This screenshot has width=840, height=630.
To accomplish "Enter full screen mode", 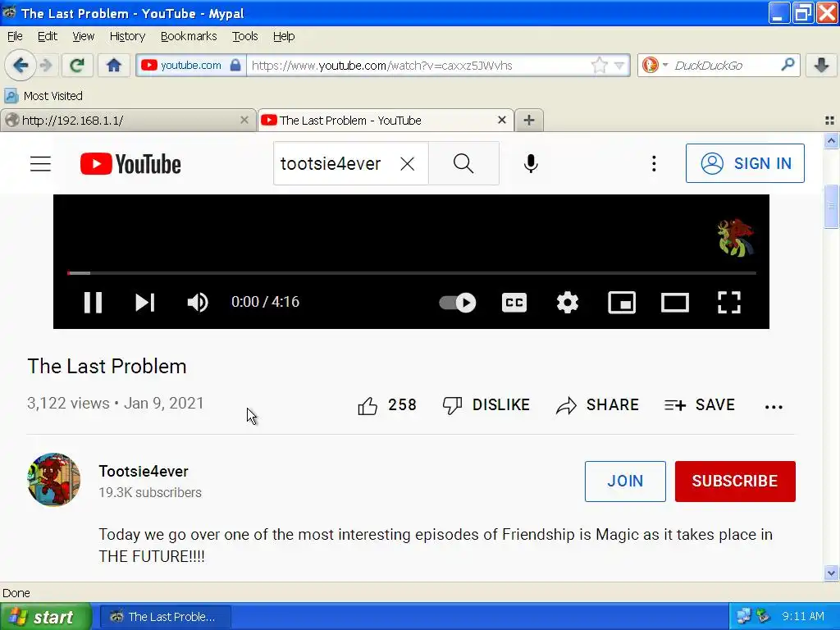I will coord(728,303).
